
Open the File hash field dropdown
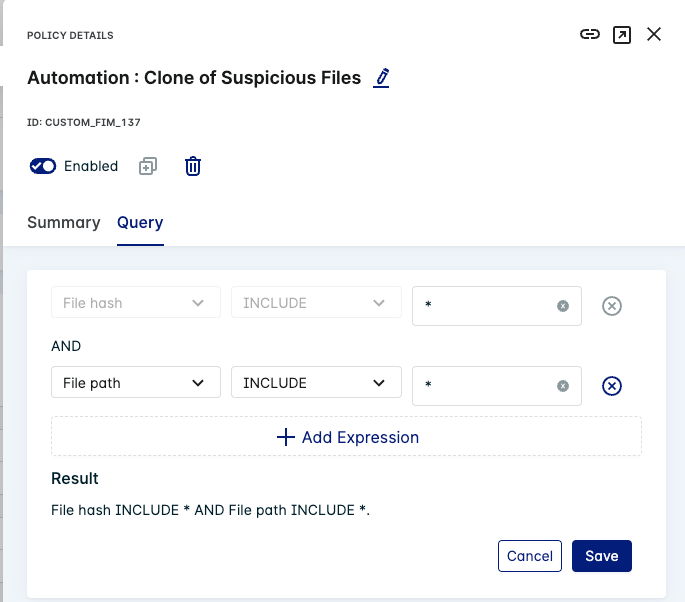(136, 302)
